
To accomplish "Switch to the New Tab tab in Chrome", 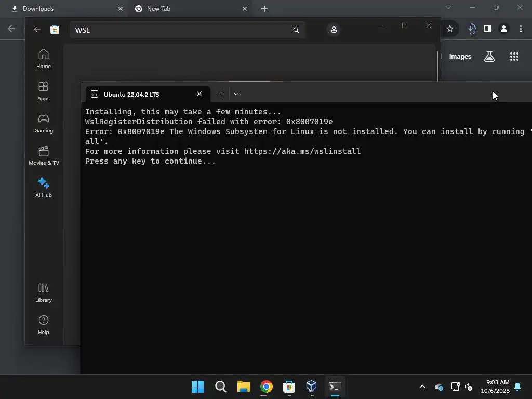I will click(190, 9).
